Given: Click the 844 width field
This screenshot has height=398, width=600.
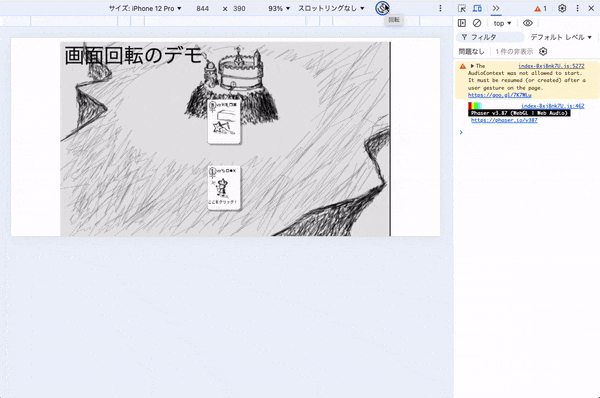Looking at the screenshot, I should 202,8.
